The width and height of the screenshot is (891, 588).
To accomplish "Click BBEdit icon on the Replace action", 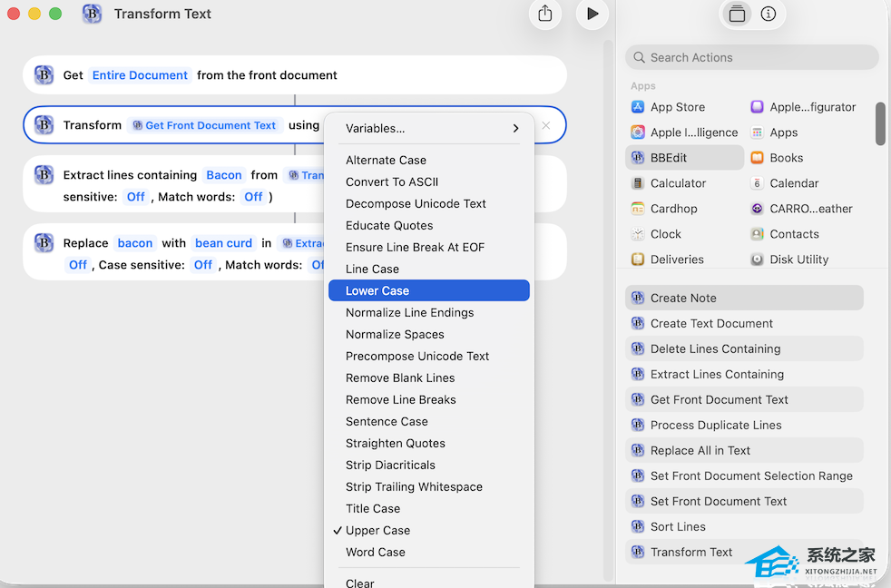I will point(44,243).
